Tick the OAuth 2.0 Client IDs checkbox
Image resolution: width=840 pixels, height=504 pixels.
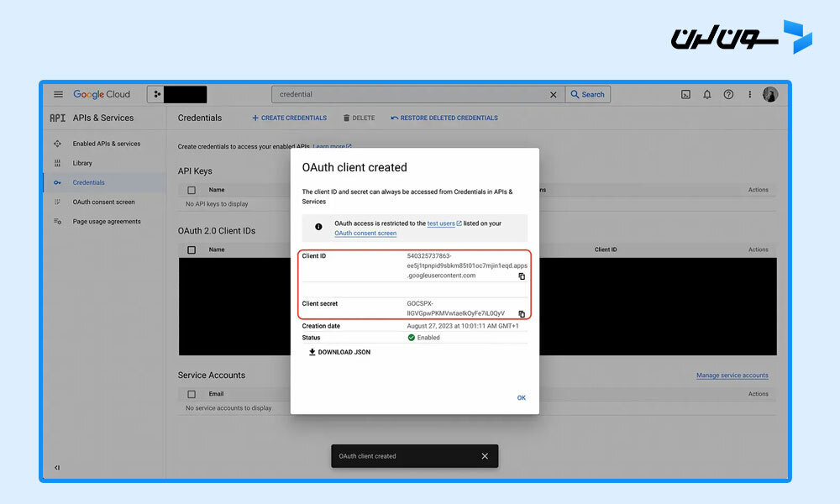(x=192, y=249)
